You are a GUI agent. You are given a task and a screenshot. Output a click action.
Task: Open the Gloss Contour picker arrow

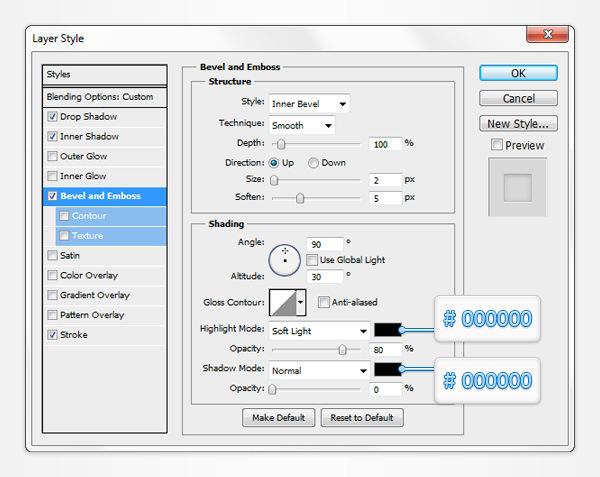coord(300,302)
